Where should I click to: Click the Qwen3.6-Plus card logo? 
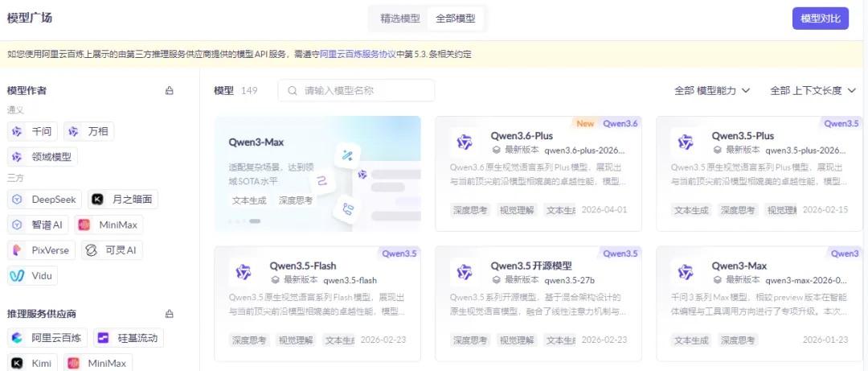coord(465,142)
